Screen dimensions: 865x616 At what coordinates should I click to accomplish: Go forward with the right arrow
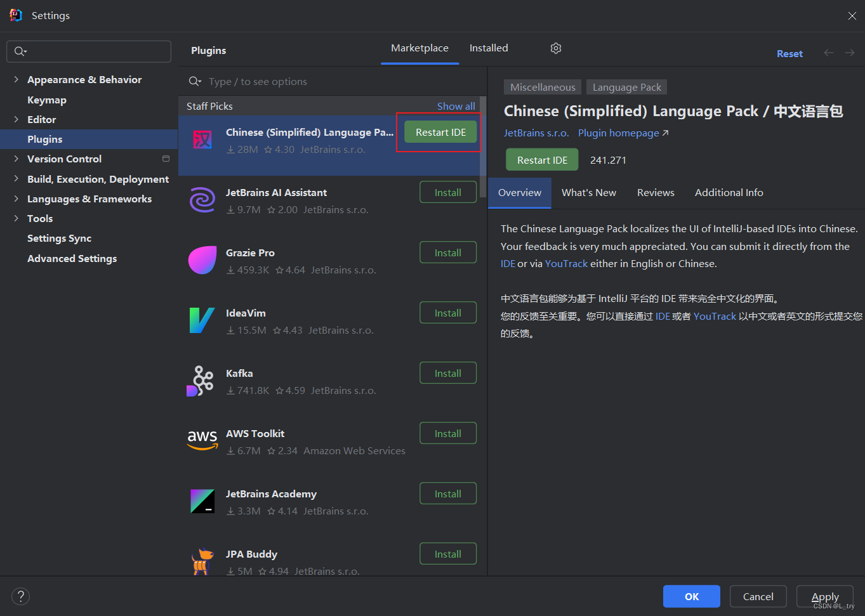click(x=850, y=53)
